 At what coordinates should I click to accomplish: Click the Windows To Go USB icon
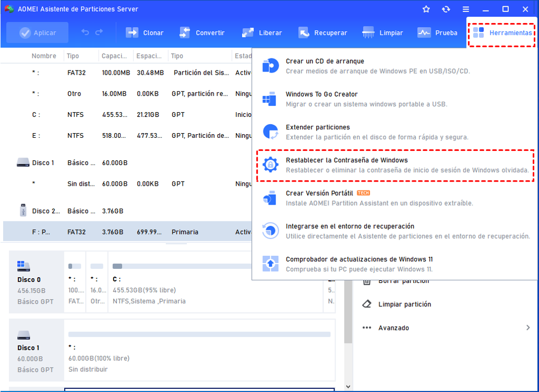point(269,99)
